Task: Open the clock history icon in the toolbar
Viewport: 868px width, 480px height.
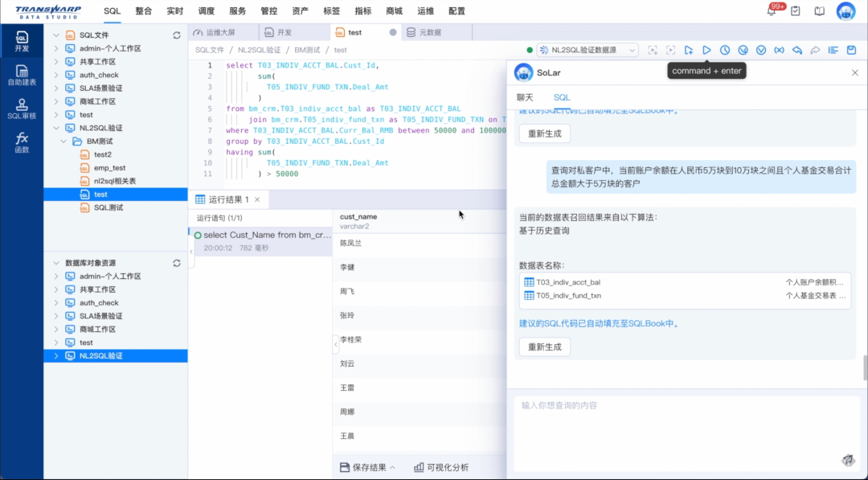Action: tap(725, 50)
